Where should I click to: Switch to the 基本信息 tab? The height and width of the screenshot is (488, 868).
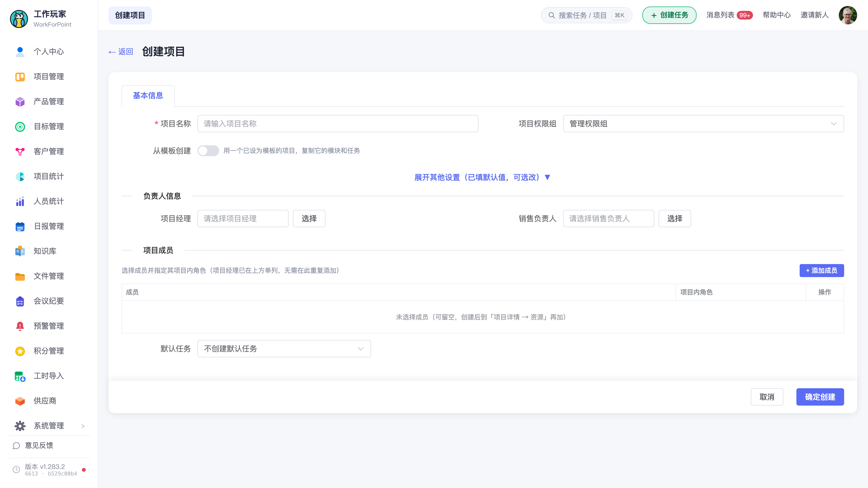click(x=148, y=96)
